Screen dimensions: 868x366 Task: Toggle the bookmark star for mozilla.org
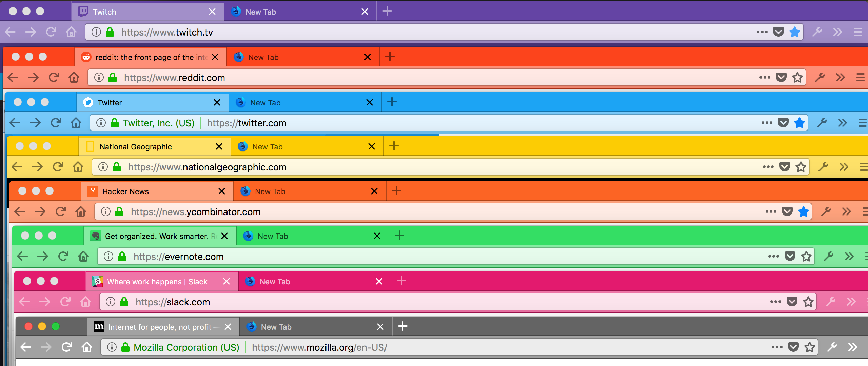click(810, 347)
